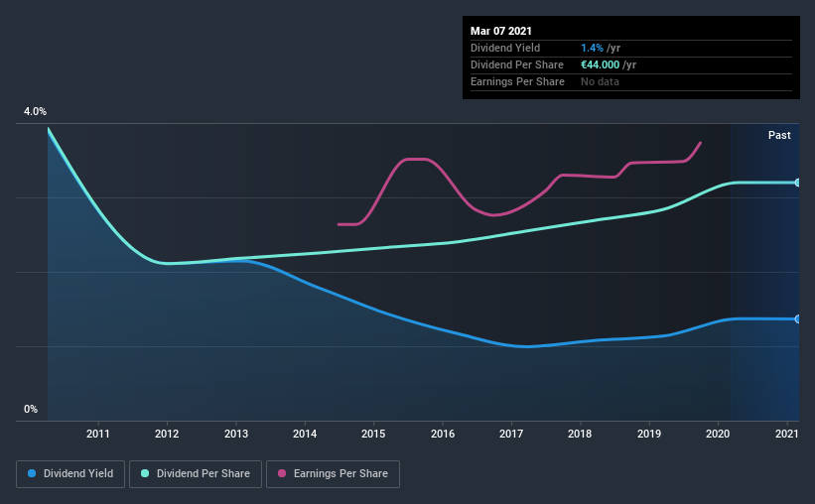The image size is (815, 504).
Task: Click the 4.0% y-axis label
Action: click(35, 111)
